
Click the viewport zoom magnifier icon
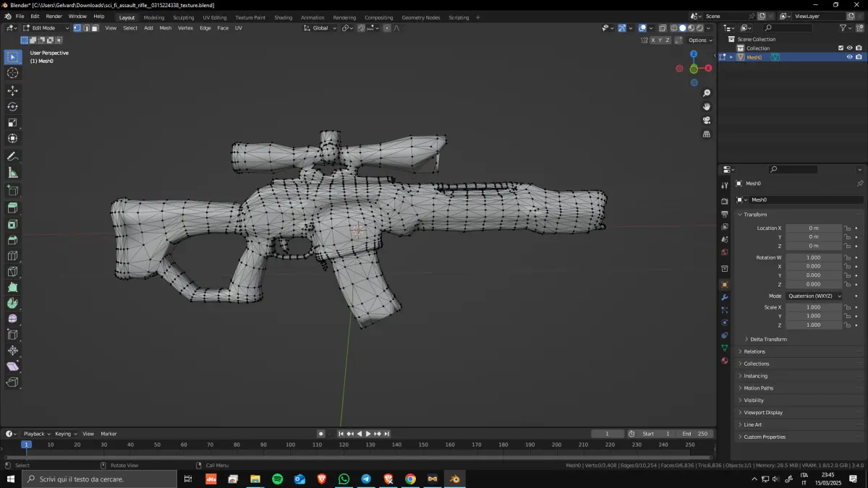707,93
